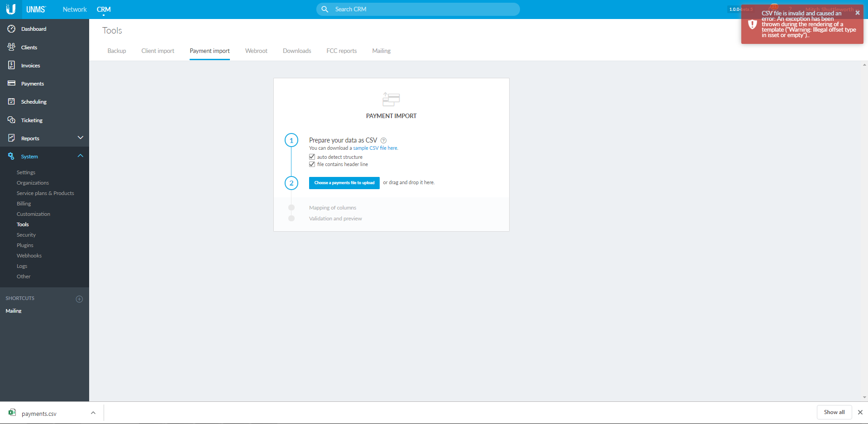This screenshot has height=424, width=868.
Task: Toggle file contains header line checkbox
Action: pyautogui.click(x=312, y=164)
